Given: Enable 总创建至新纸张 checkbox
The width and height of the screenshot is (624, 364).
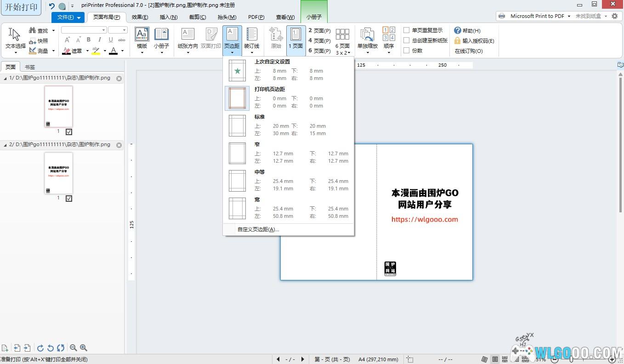Looking at the screenshot, I should pos(407,40).
